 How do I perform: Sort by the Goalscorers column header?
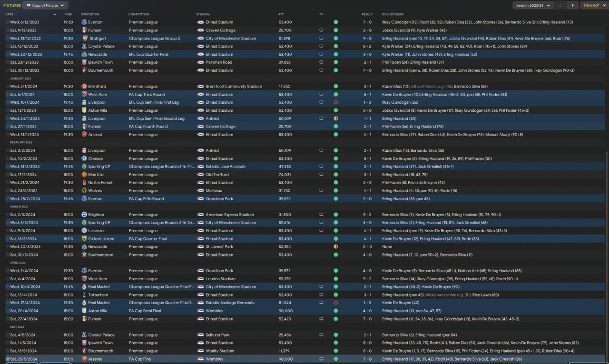point(393,14)
